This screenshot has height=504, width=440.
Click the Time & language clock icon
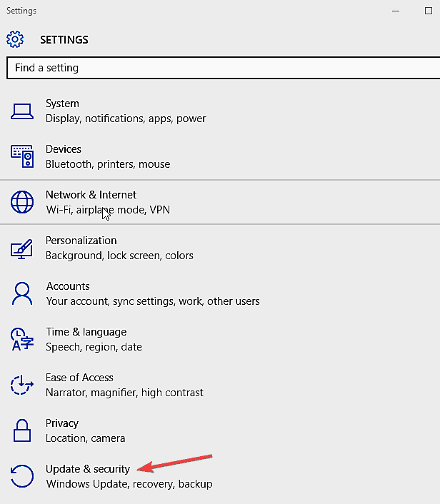[22, 339]
